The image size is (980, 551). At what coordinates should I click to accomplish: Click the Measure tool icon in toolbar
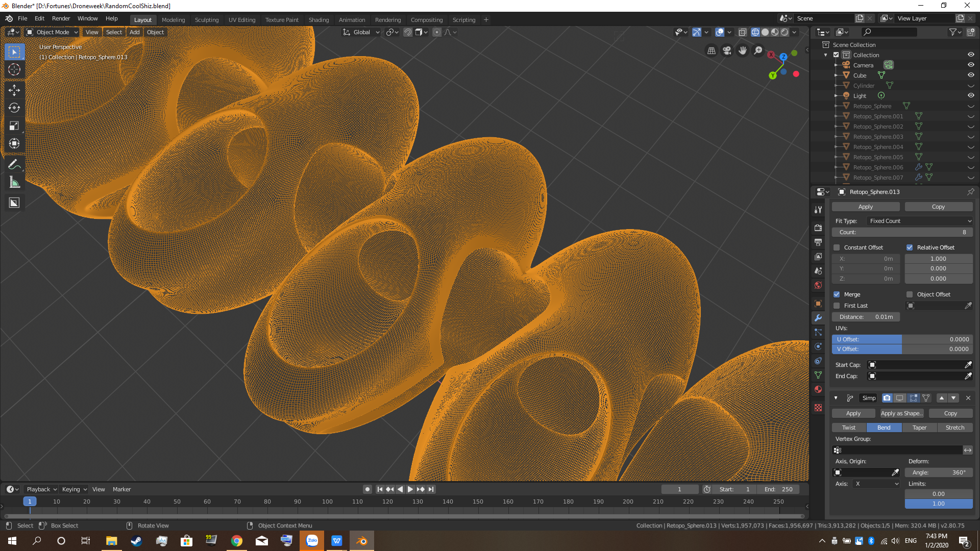[x=15, y=183]
